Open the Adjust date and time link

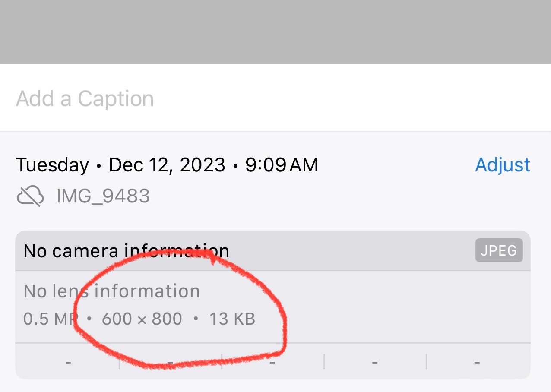click(503, 165)
